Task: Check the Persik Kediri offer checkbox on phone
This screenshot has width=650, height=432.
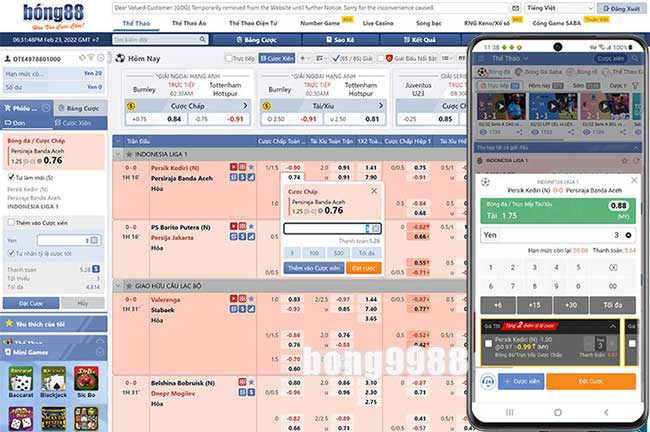Action: tap(488, 343)
